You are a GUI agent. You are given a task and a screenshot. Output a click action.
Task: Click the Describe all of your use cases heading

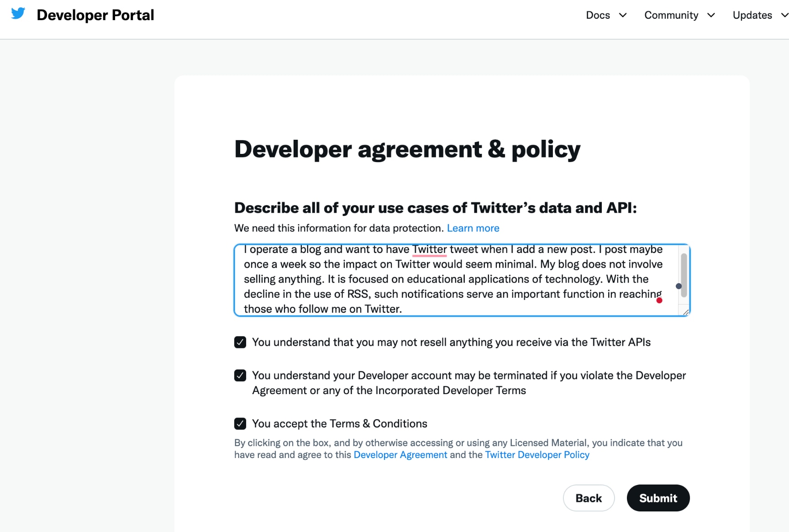(x=435, y=208)
